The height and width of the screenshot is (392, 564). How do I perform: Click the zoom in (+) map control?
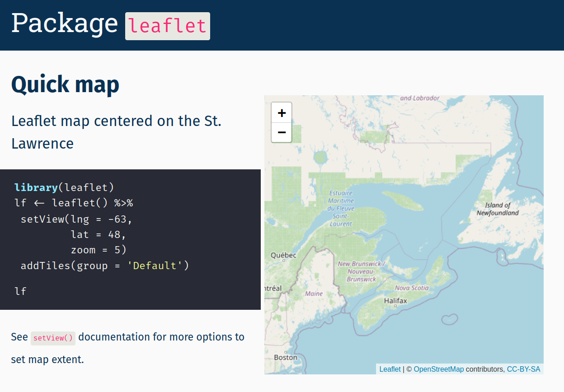point(281,112)
